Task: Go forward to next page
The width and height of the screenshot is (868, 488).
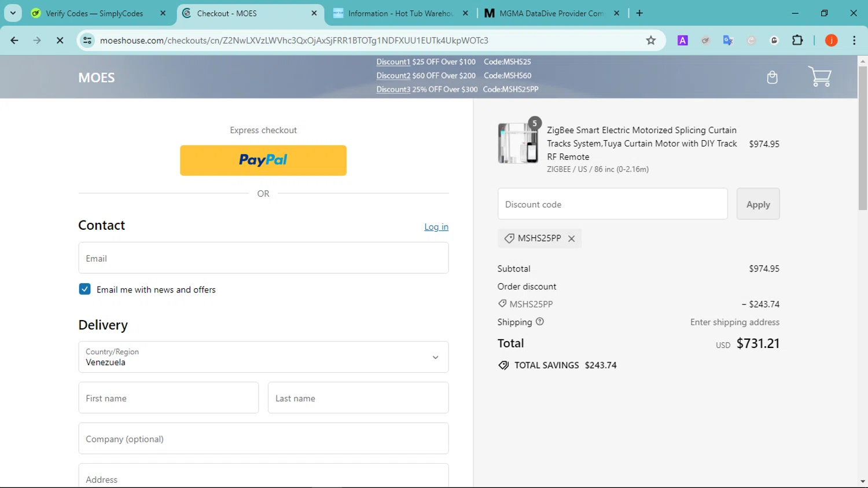Action: point(37,41)
